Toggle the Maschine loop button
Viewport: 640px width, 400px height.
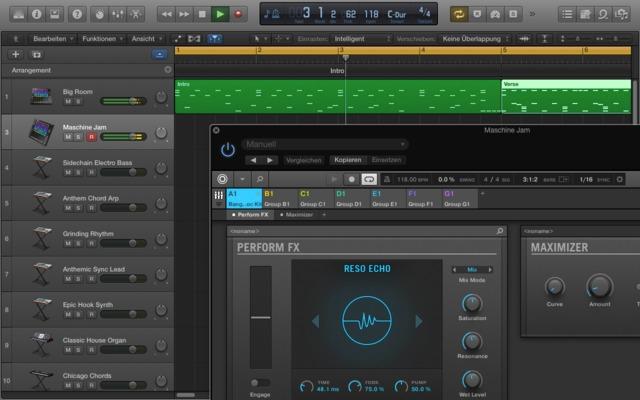[369, 179]
